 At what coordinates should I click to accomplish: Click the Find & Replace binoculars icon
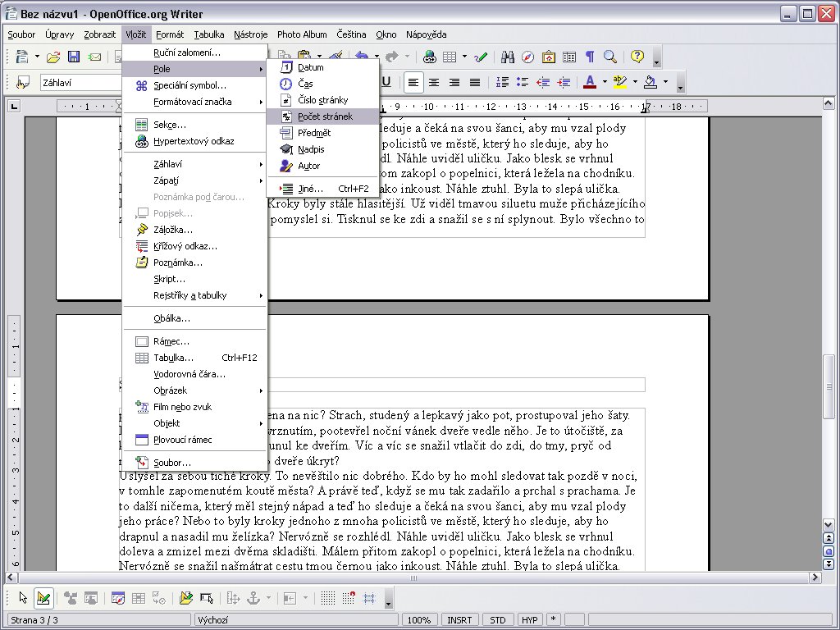pos(507,57)
